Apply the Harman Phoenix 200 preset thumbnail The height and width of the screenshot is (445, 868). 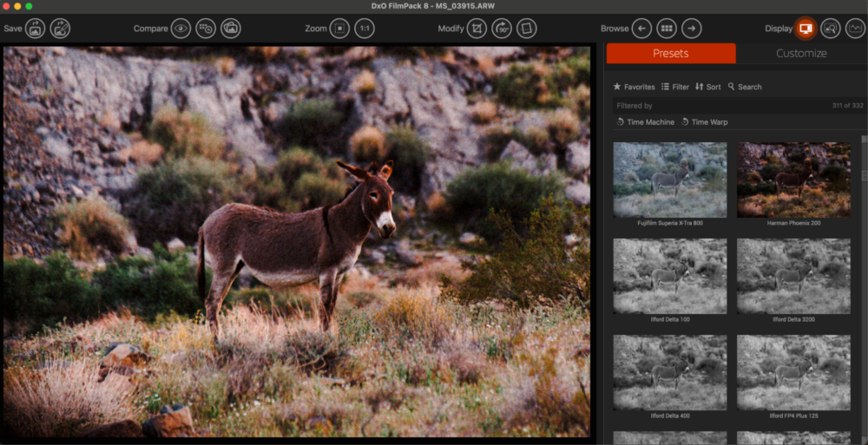tap(793, 180)
